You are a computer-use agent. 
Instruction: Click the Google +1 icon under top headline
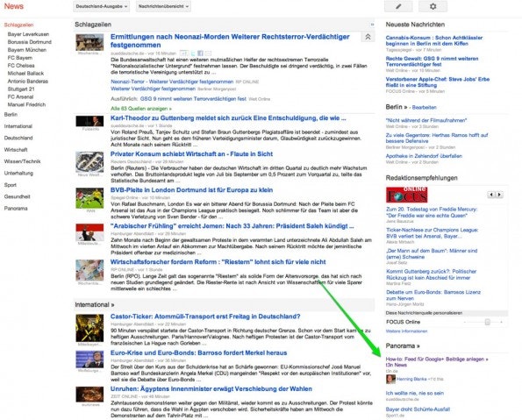pos(184,53)
